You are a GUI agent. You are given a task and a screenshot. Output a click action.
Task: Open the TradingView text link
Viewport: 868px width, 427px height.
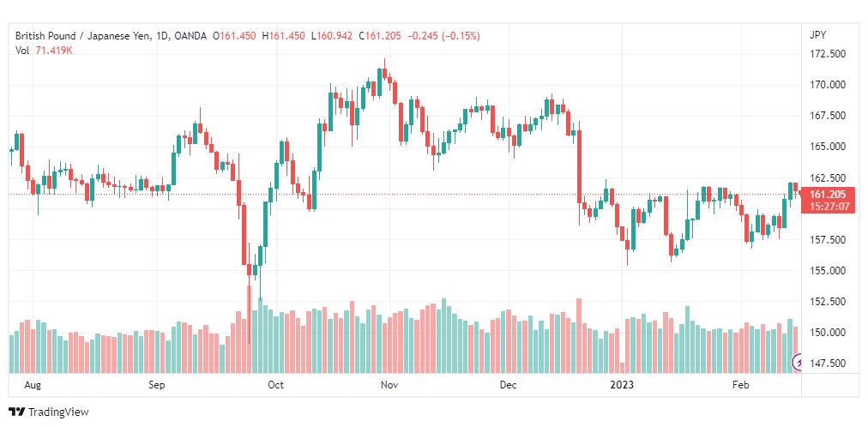click(x=58, y=412)
